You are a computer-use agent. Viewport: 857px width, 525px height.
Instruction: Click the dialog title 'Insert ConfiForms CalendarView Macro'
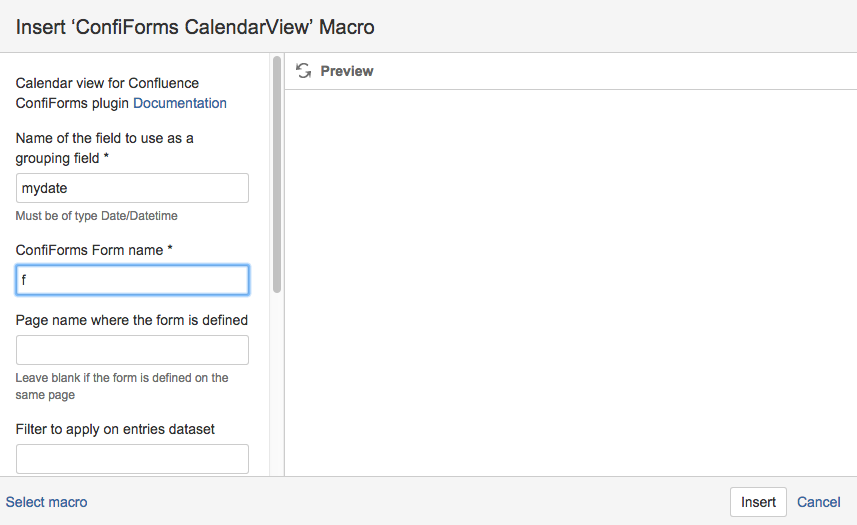(x=195, y=27)
